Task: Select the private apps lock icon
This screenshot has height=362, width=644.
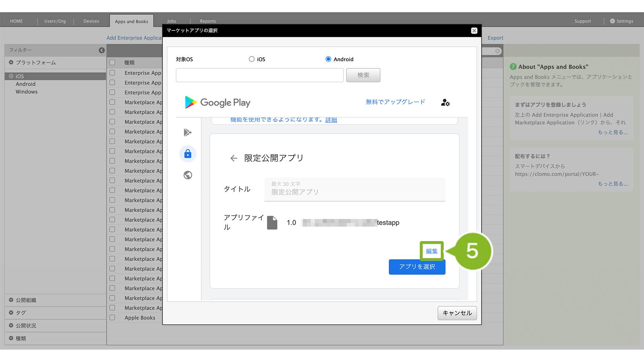Action: 188,154
